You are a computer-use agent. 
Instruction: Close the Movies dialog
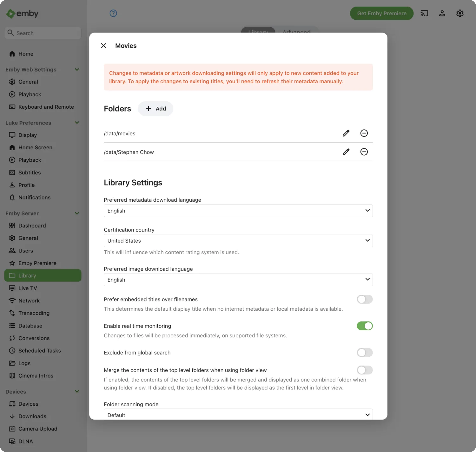103,46
